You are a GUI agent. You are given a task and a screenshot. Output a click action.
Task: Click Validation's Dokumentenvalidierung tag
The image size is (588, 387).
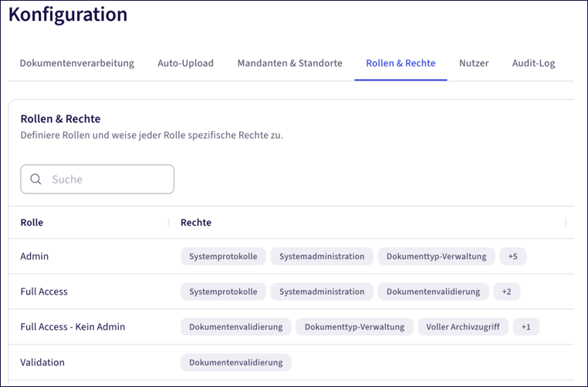click(x=236, y=362)
